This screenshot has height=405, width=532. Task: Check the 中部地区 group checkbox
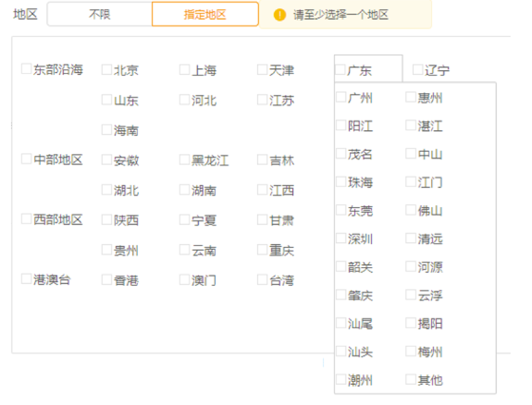coord(26,159)
